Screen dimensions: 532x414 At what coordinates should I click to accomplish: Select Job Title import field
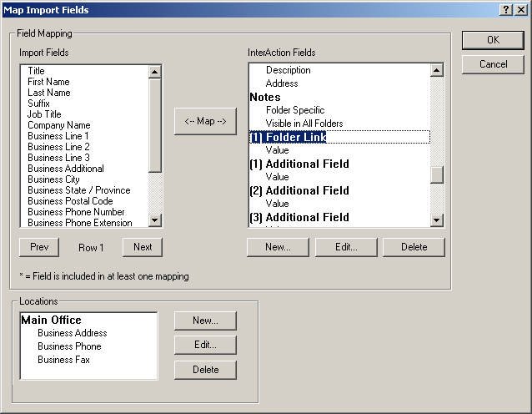(x=44, y=114)
